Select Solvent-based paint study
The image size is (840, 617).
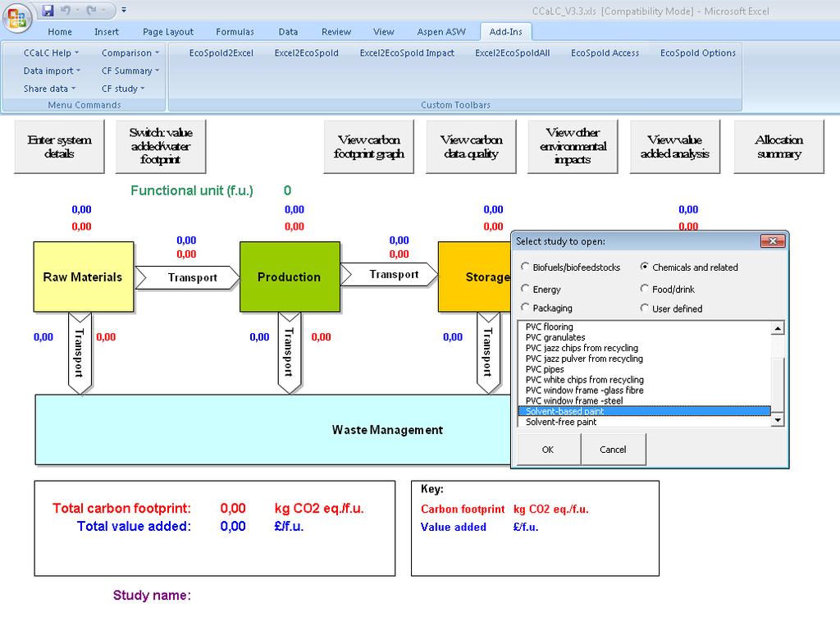(645, 411)
